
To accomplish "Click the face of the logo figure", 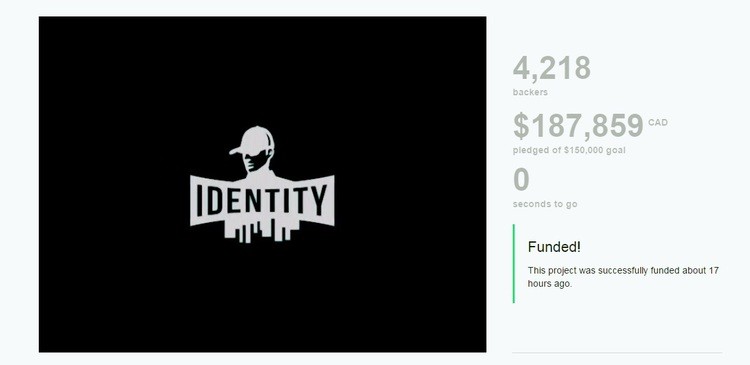I will click(x=254, y=162).
